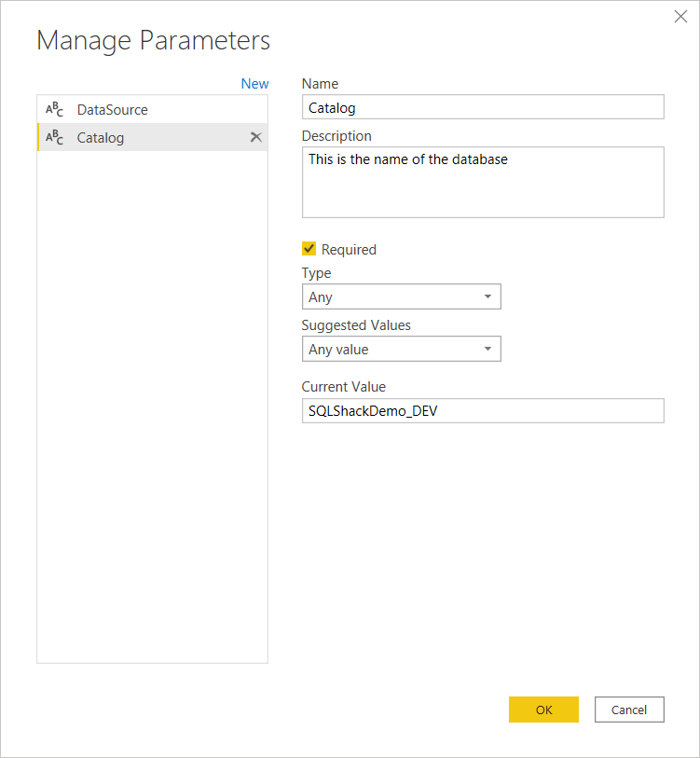Screen dimensions: 700x758
Task: Click the ABC type icon beside Catalog
Action: click(55, 138)
